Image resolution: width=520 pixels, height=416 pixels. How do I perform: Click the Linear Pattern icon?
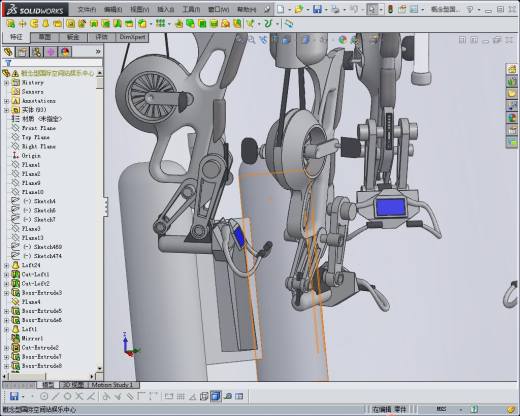tap(161, 24)
